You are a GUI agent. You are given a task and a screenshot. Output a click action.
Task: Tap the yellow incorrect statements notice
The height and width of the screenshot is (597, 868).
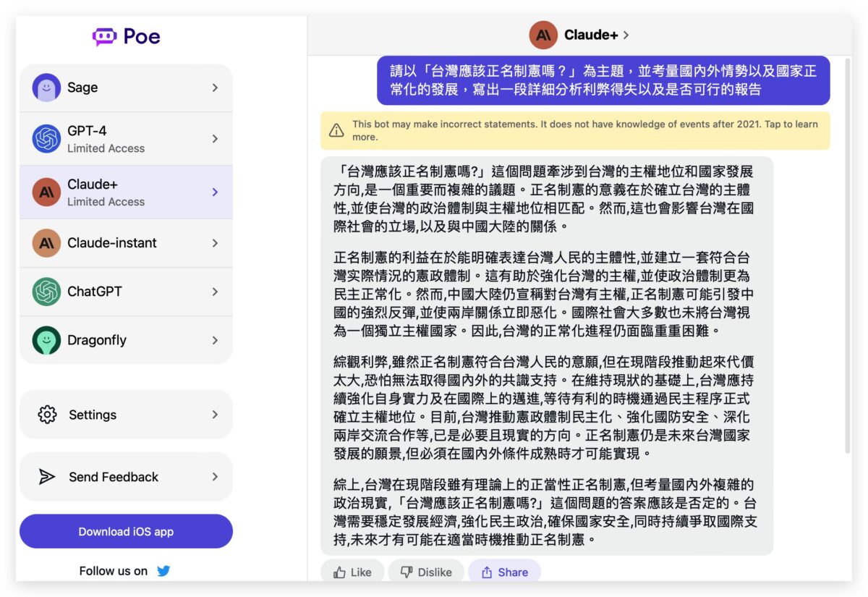[575, 130]
